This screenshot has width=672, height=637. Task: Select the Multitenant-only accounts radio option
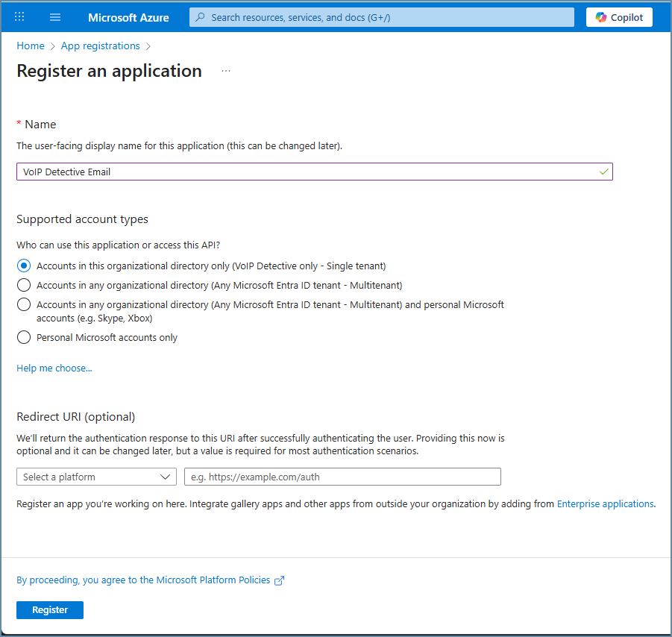coord(24,285)
